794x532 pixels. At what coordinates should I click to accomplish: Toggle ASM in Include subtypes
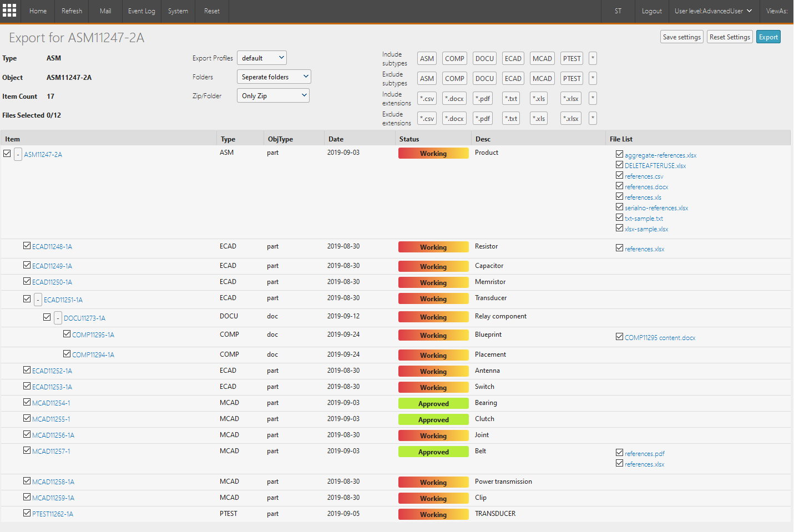[427, 58]
